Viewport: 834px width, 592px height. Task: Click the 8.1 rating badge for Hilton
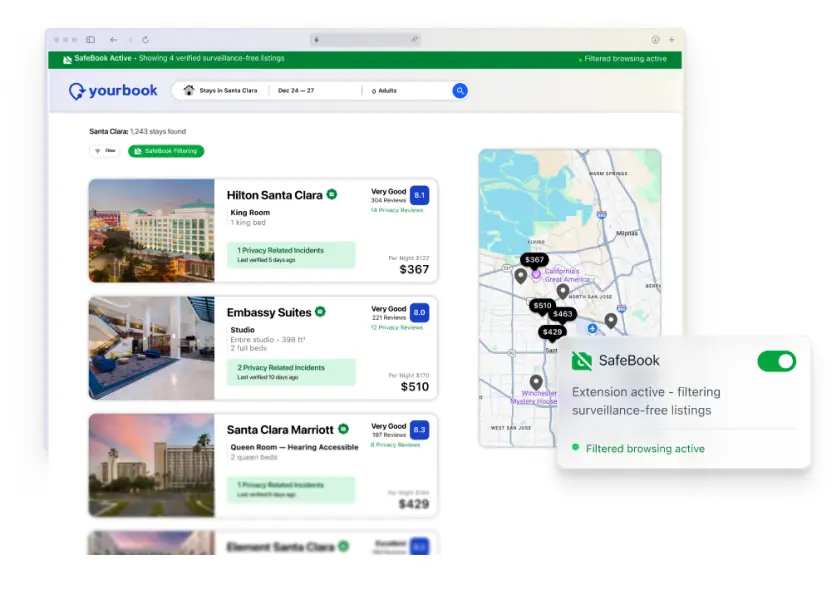420,195
